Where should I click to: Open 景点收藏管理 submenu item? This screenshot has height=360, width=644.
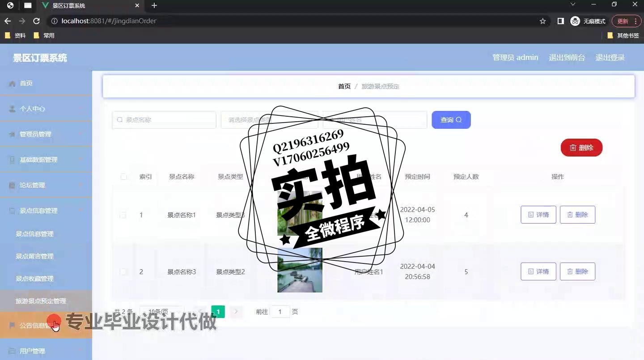46,279
